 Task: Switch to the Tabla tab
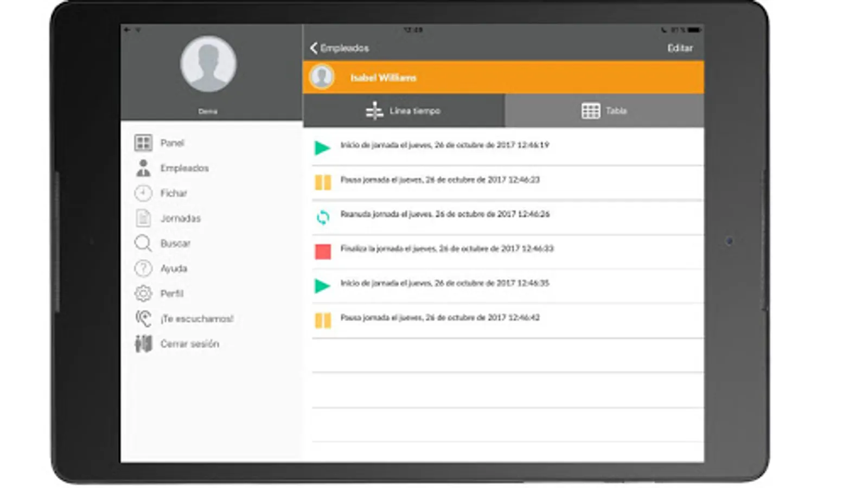click(x=604, y=111)
